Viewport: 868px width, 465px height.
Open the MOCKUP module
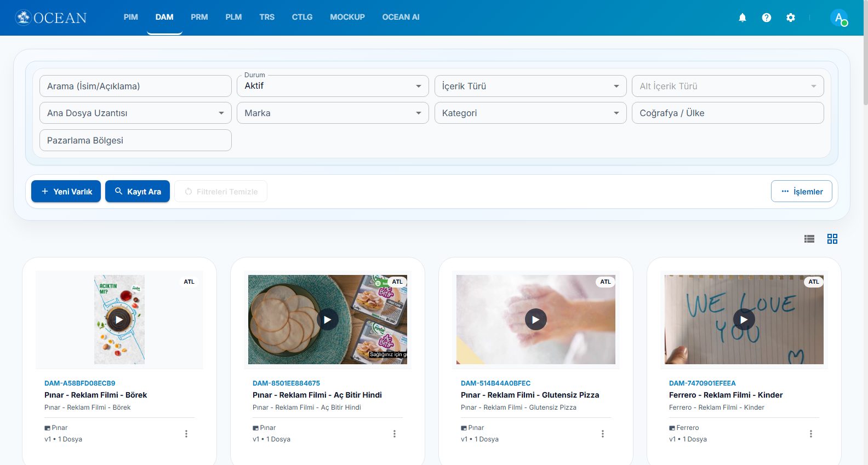click(347, 17)
